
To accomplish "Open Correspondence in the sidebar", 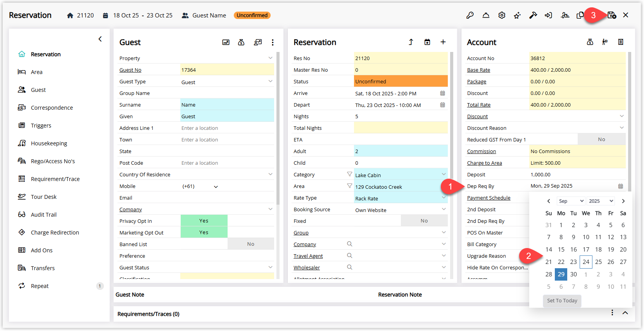I will (x=52, y=108).
